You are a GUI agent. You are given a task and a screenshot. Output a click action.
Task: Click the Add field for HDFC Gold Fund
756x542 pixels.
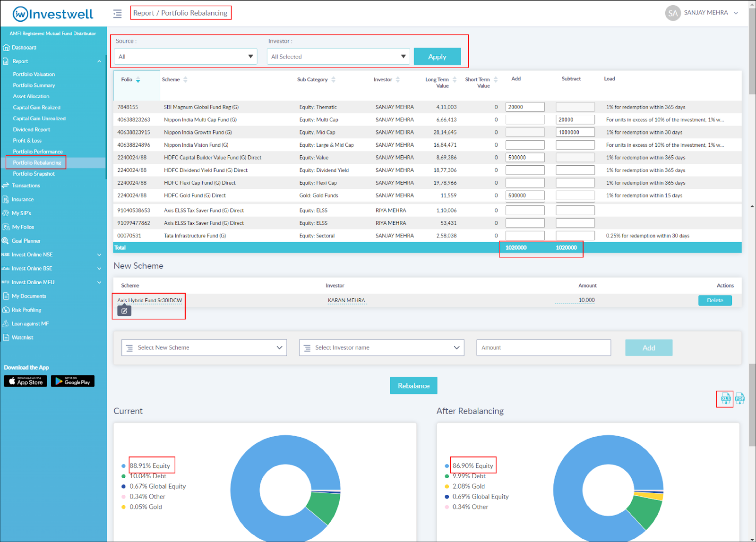pos(525,195)
